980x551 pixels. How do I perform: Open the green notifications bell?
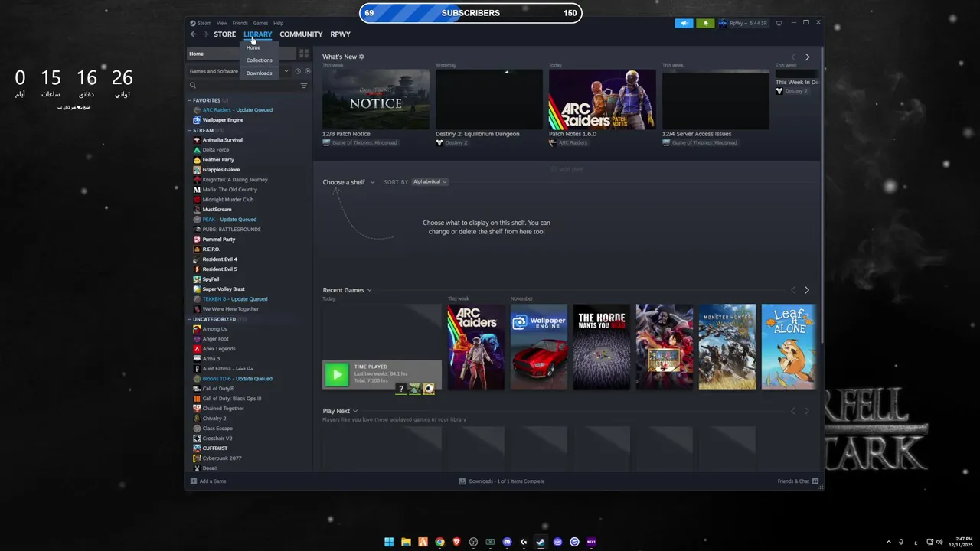coord(705,23)
